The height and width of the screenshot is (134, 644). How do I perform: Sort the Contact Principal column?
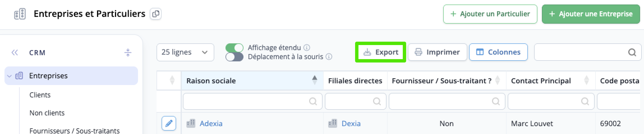(x=586, y=81)
